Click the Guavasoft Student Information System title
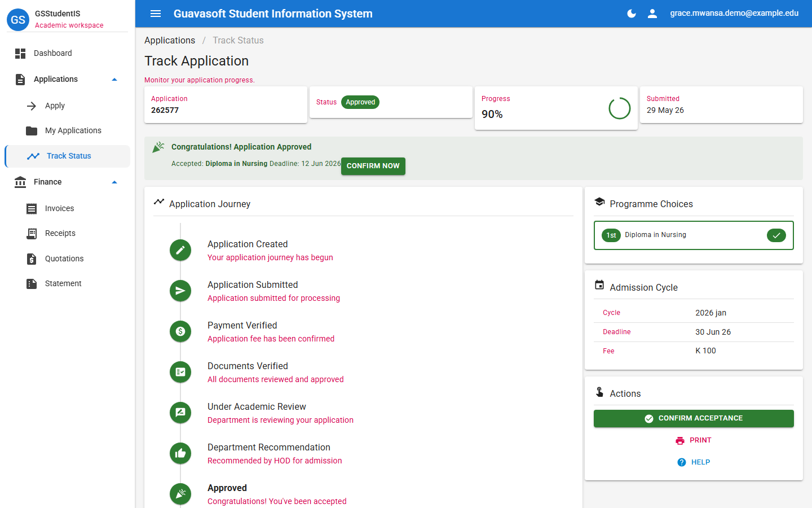The image size is (812, 508). (273, 14)
